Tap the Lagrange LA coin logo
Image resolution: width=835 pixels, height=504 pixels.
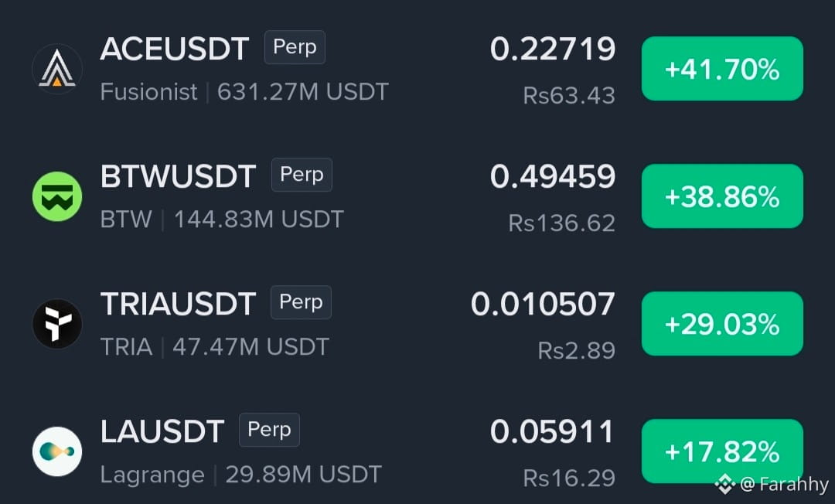[x=57, y=451]
